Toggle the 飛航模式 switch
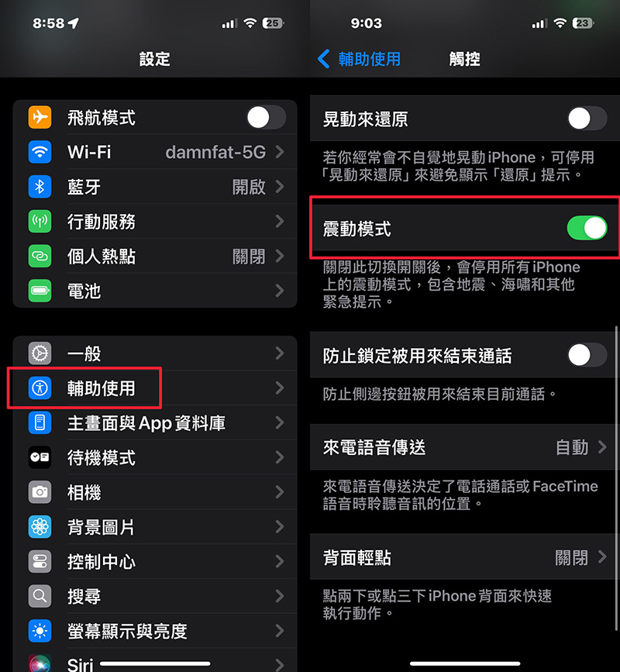Image resolution: width=620 pixels, height=672 pixels. tap(266, 118)
